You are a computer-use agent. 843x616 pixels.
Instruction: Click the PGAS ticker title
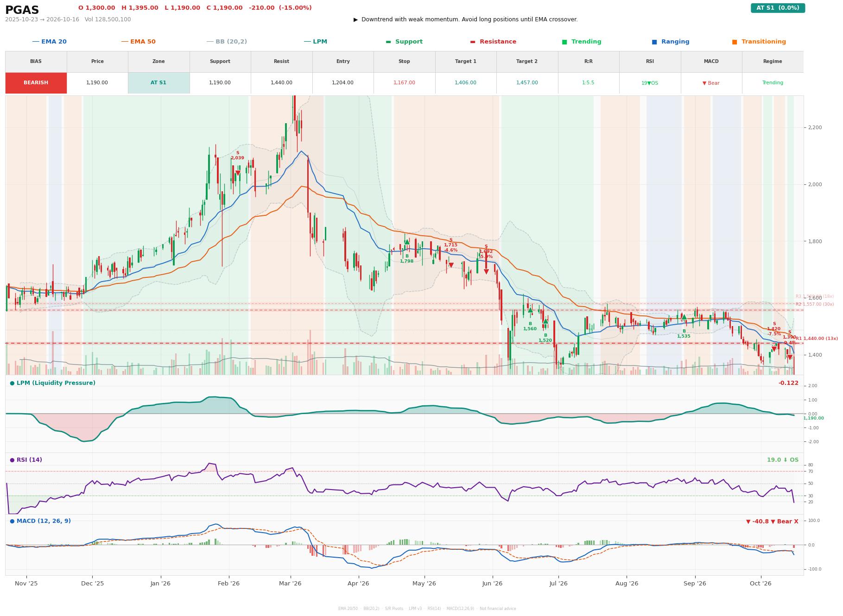pyautogui.click(x=22, y=10)
